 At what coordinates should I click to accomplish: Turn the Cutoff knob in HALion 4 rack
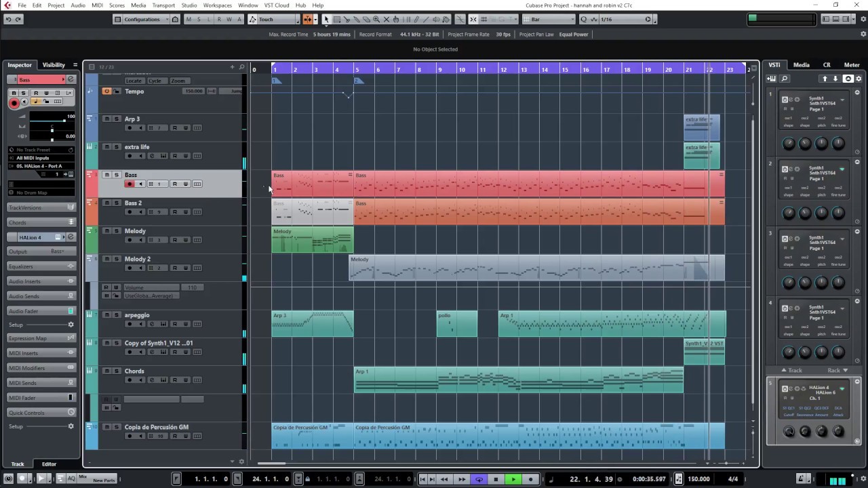tap(789, 432)
